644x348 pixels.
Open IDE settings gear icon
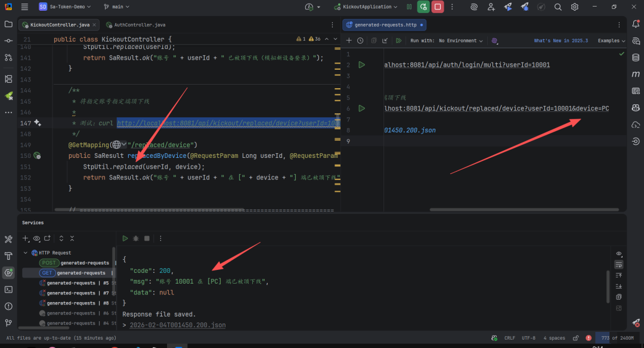click(x=575, y=7)
